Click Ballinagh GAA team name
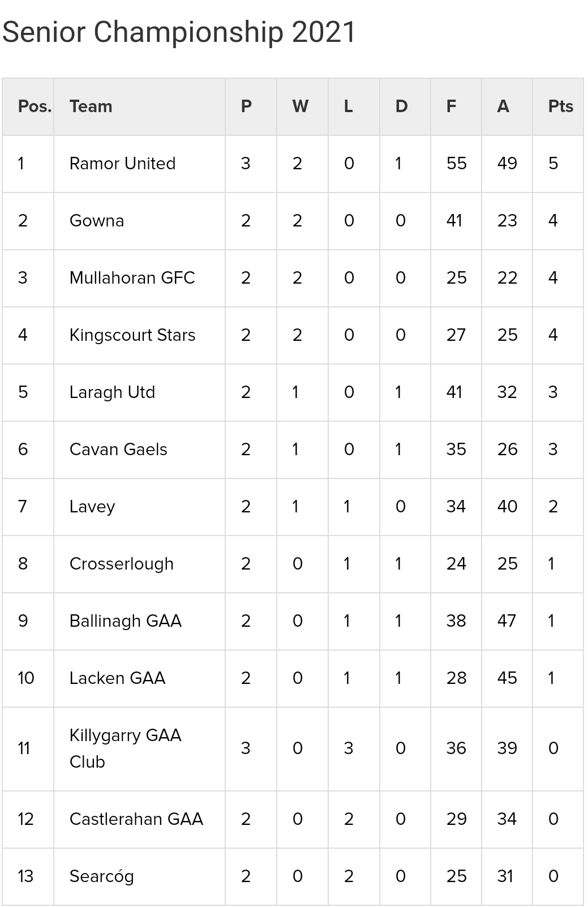The height and width of the screenshot is (907, 588). [126, 621]
